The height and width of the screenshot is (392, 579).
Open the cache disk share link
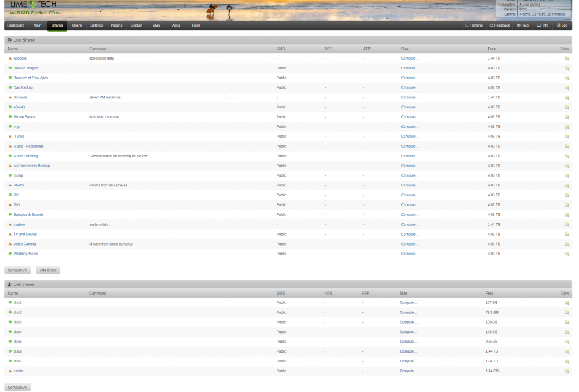[18, 371]
